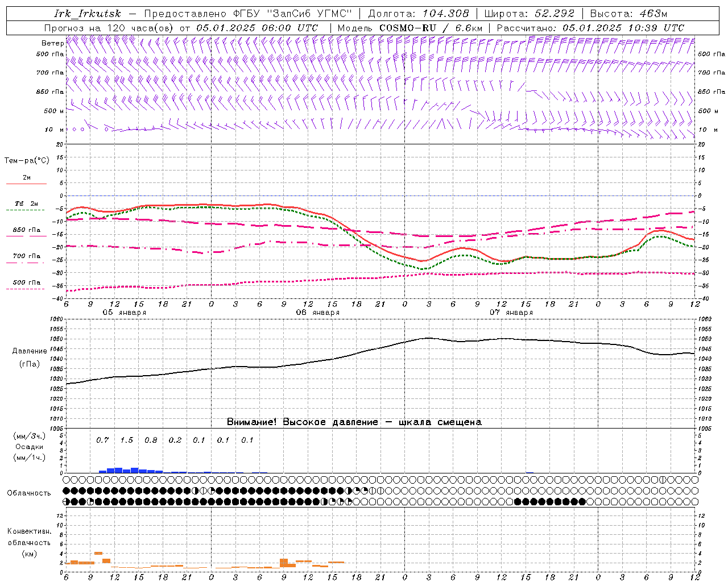
Task: Click the Долгота 104.308 header field
Action: [419, 14]
